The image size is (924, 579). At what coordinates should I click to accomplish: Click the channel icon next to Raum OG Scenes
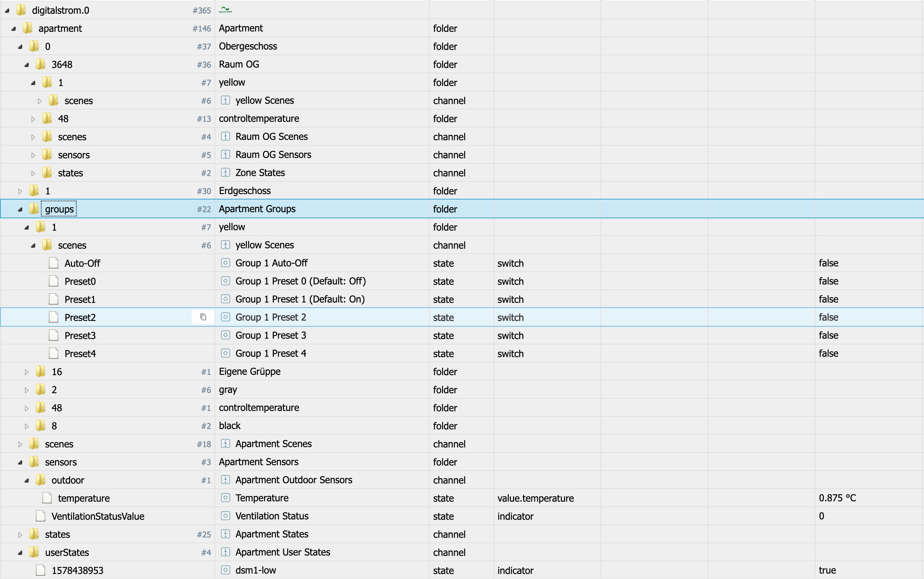[x=226, y=136]
